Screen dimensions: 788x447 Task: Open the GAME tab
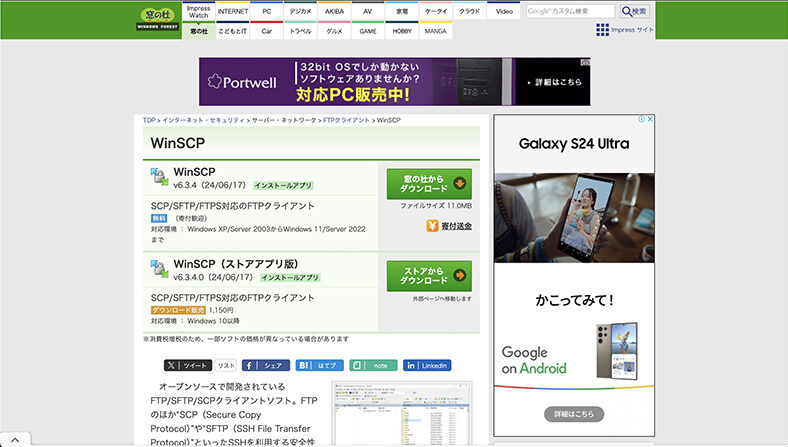click(x=368, y=31)
